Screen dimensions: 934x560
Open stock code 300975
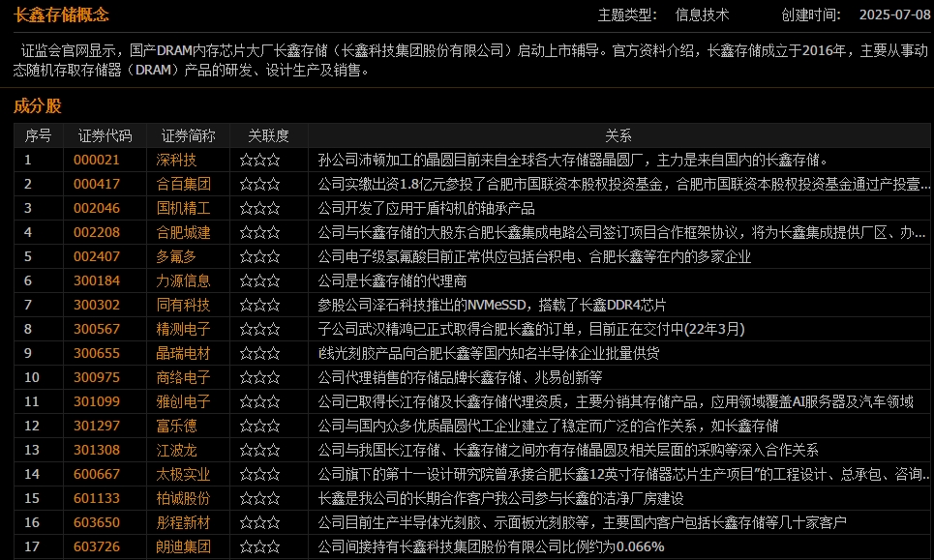97,377
